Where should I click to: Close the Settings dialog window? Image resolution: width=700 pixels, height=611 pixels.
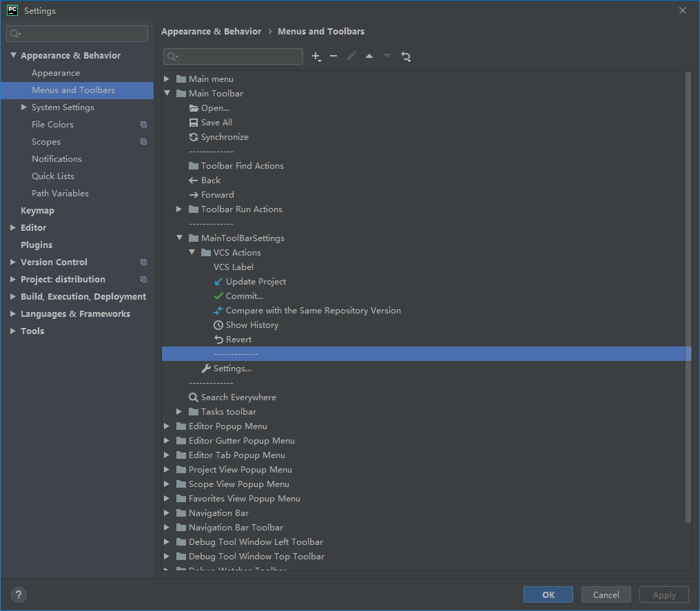[x=683, y=10]
